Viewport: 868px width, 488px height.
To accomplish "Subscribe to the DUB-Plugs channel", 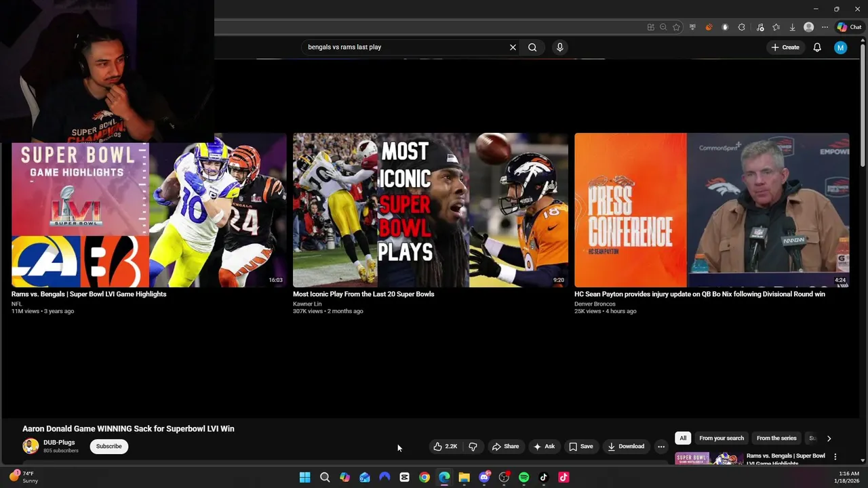I will (108, 446).
